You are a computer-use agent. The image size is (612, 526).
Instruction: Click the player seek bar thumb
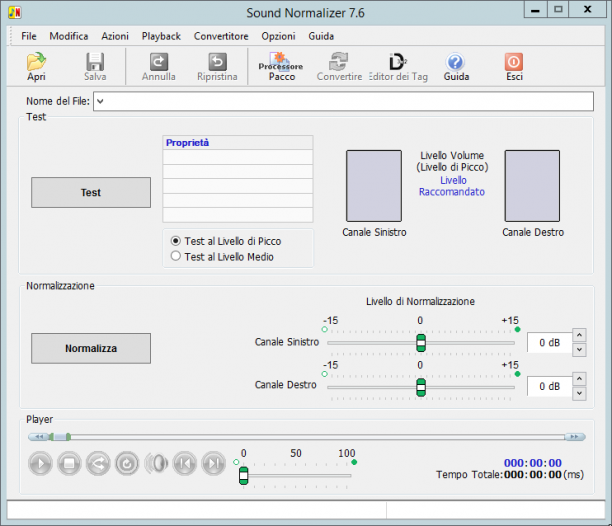coord(60,437)
